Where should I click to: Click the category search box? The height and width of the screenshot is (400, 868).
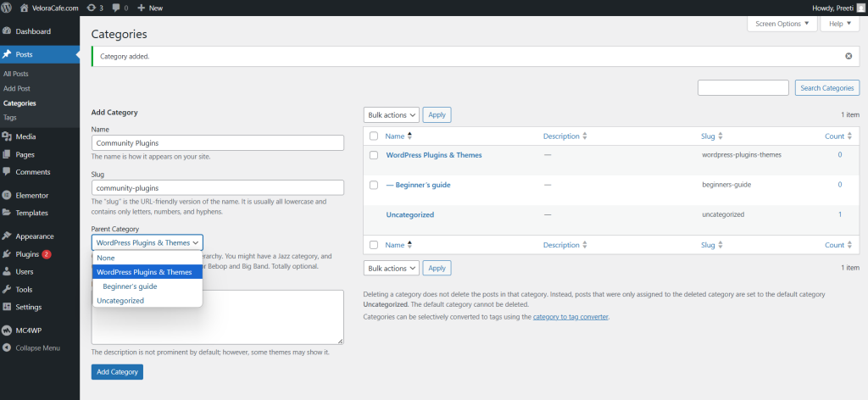click(743, 88)
